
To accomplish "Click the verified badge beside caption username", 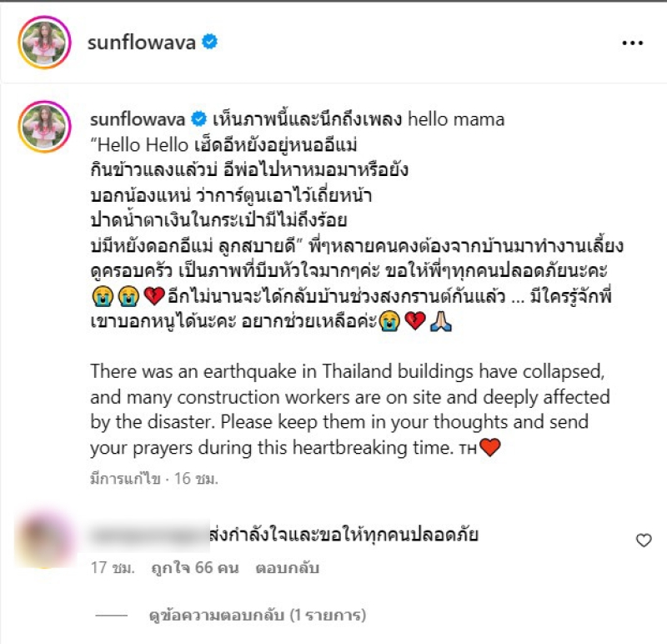I will tap(198, 118).
